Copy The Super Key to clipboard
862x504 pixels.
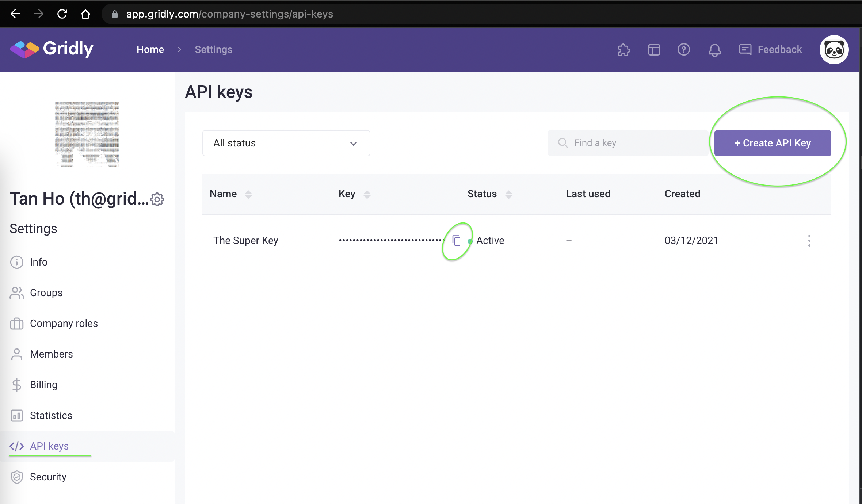point(456,241)
